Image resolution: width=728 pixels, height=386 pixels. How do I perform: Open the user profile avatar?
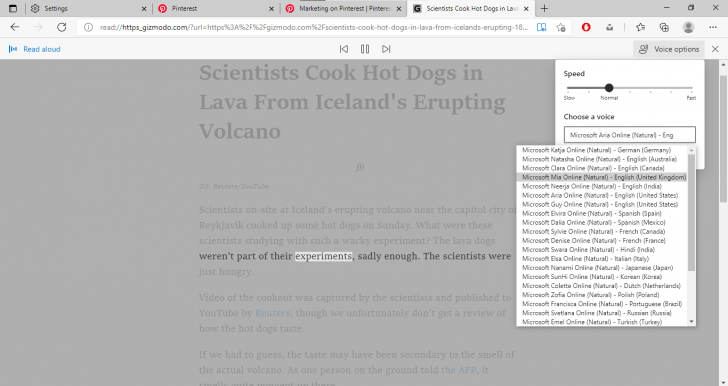point(688,27)
